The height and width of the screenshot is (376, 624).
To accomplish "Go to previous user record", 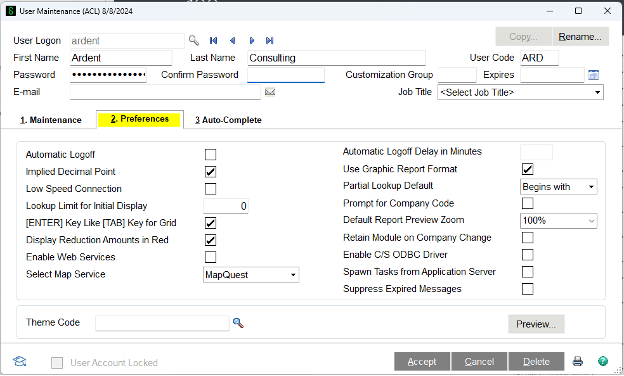I will (232, 41).
